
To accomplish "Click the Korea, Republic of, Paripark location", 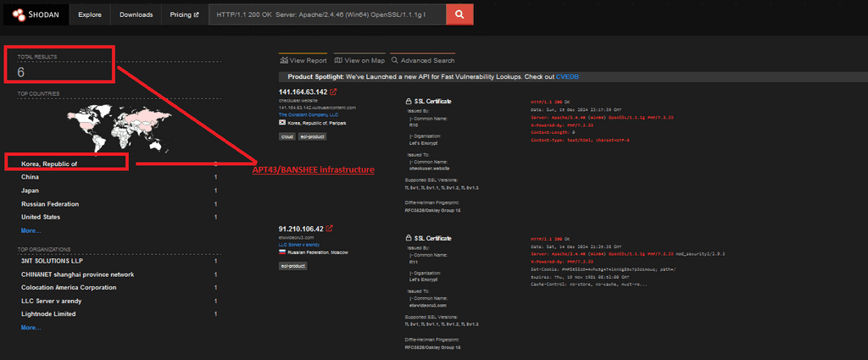I will click(317, 123).
